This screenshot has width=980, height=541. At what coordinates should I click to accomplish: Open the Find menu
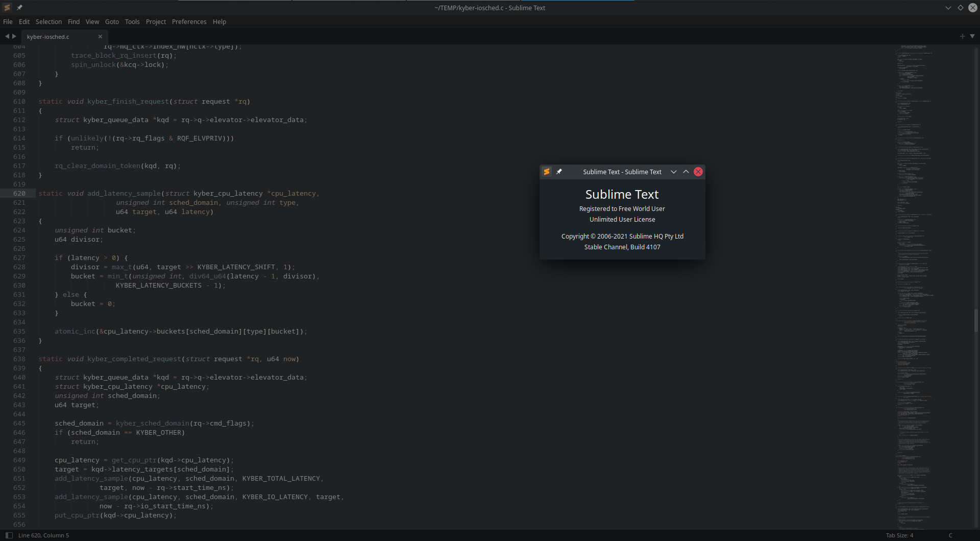pos(73,21)
